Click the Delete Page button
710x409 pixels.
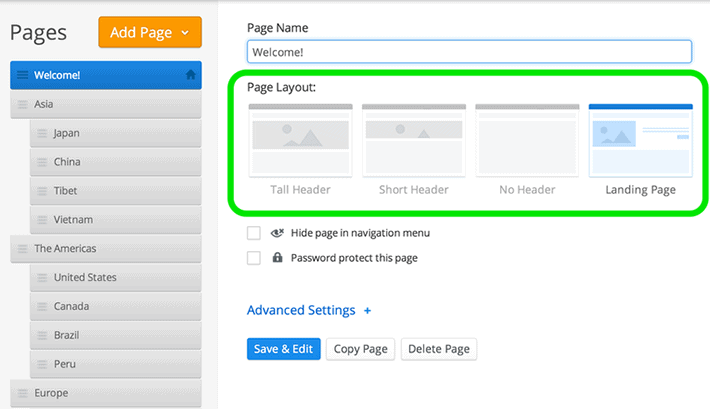tap(439, 349)
